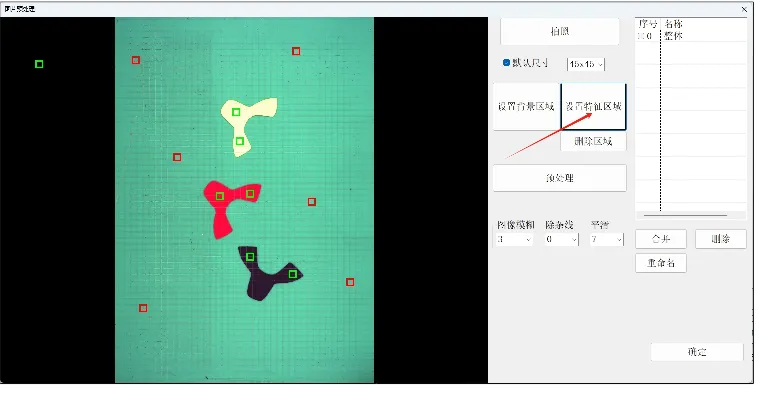This screenshot has width=759, height=396.
Task: Close the dialog with the X button
Action: [744, 9]
